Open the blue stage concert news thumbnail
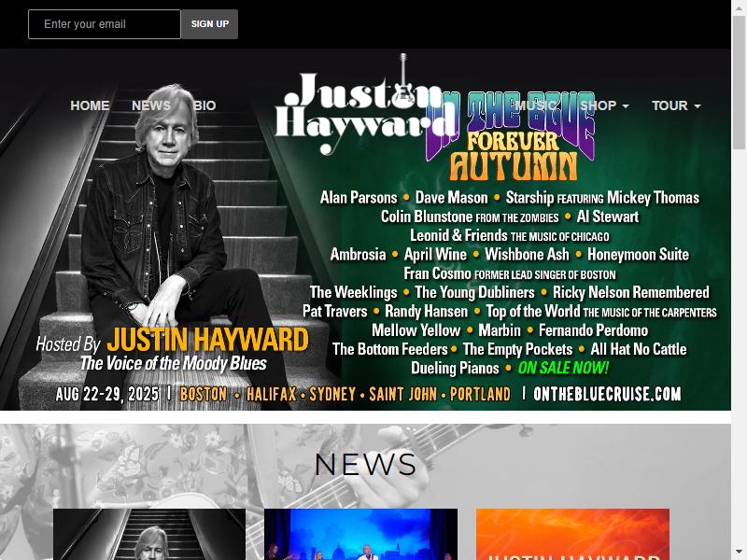Viewport: 747px width, 560px height. coord(360,534)
